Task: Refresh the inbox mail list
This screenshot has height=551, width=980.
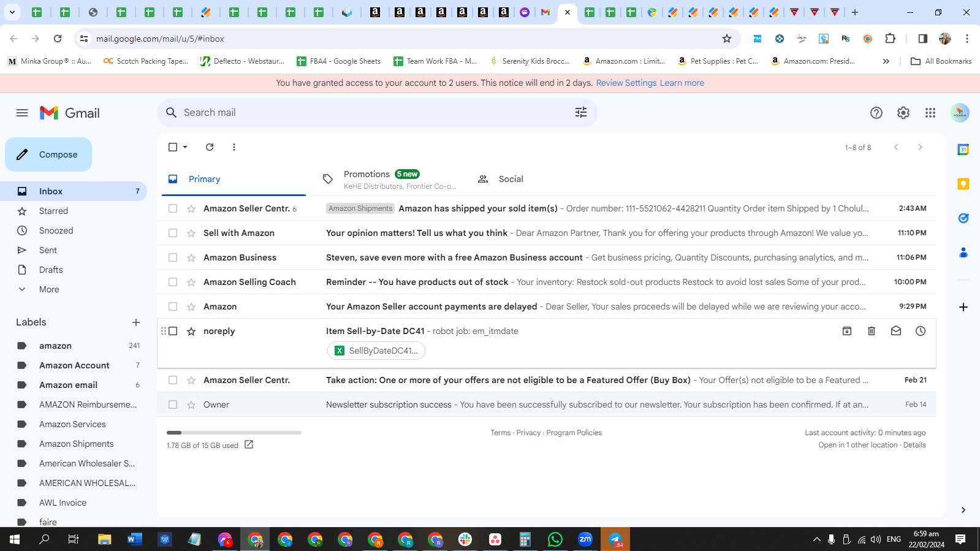Action: (210, 147)
